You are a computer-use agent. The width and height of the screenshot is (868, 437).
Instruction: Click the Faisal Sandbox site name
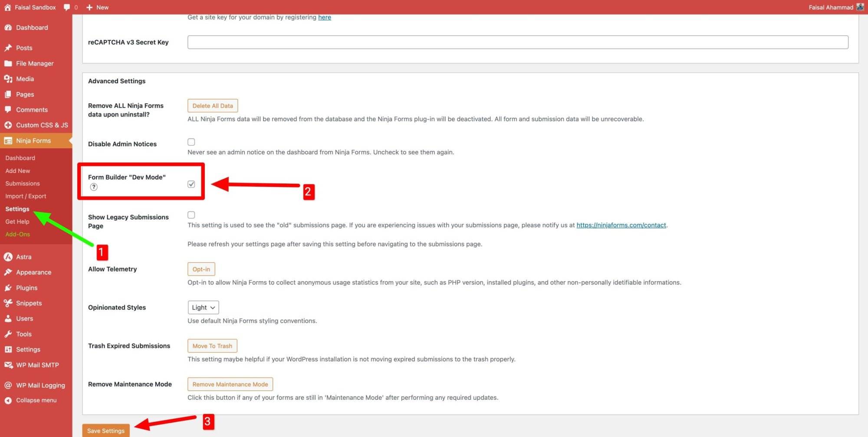(35, 7)
